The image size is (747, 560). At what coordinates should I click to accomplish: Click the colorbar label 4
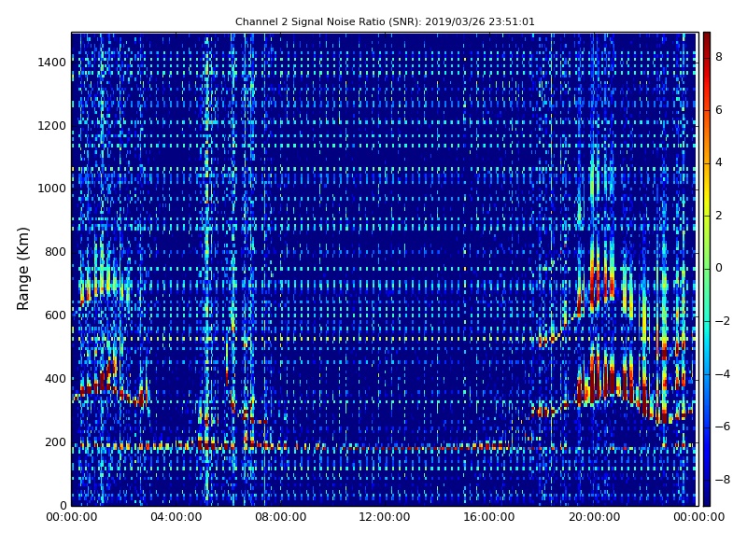(x=719, y=162)
